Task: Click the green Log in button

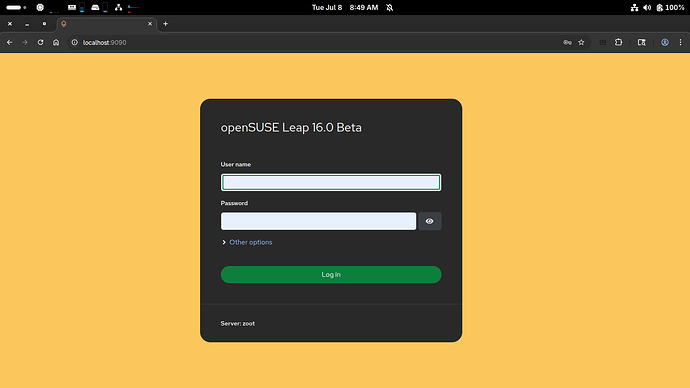Action: [331, 275]
